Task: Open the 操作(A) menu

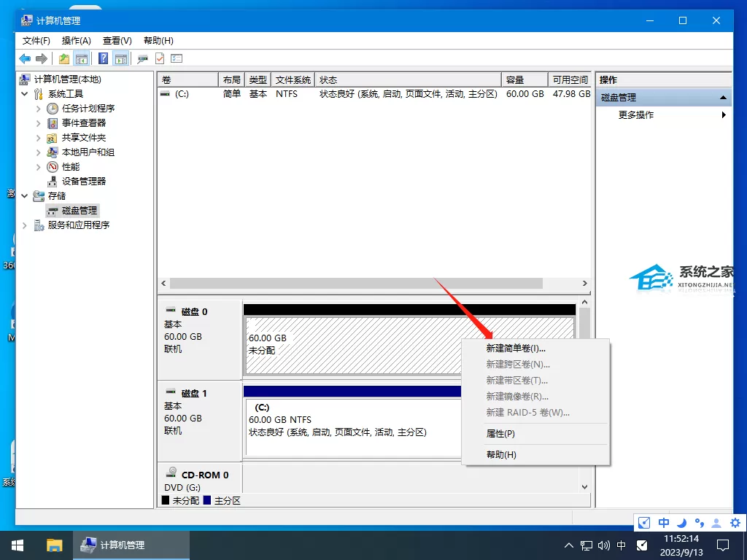Action: (x=76, y=41)
